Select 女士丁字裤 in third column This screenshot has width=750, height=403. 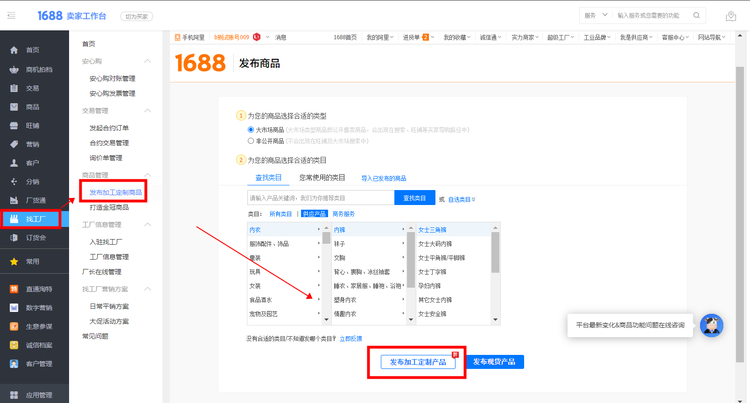[453, 272]
